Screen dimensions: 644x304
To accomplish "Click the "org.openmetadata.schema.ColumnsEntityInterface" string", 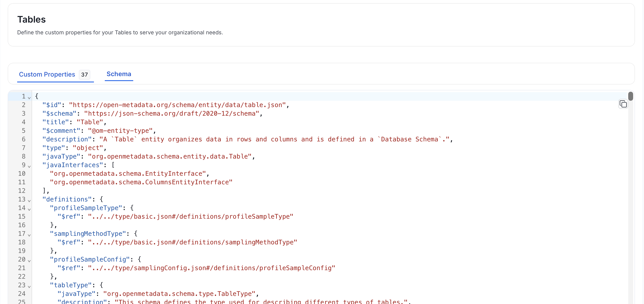I will 141,182.
